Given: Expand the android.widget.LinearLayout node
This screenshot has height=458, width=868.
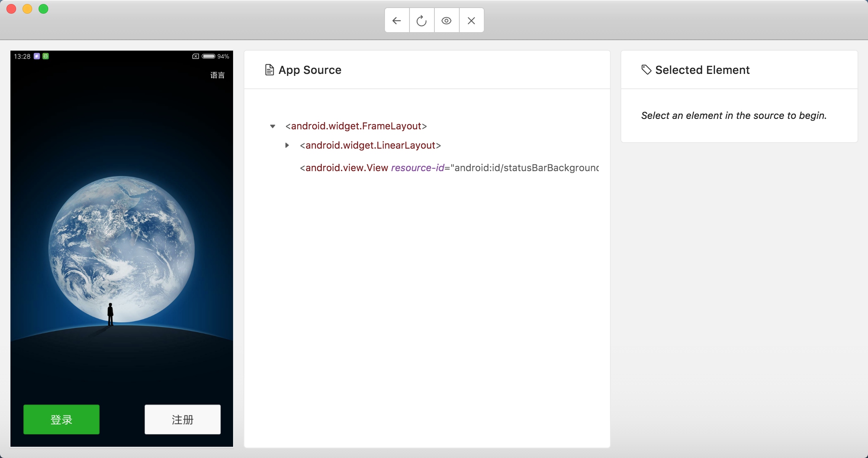Looking at the screenshot, I should pyautogui.click(x=287, y=145).
